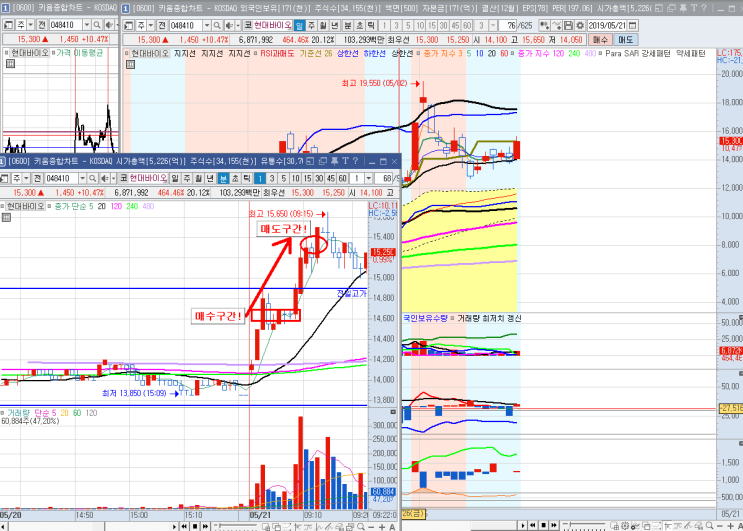Zoom out with minus icon in front chart bottom bar

pyautogui.click(x=371, y=527)
